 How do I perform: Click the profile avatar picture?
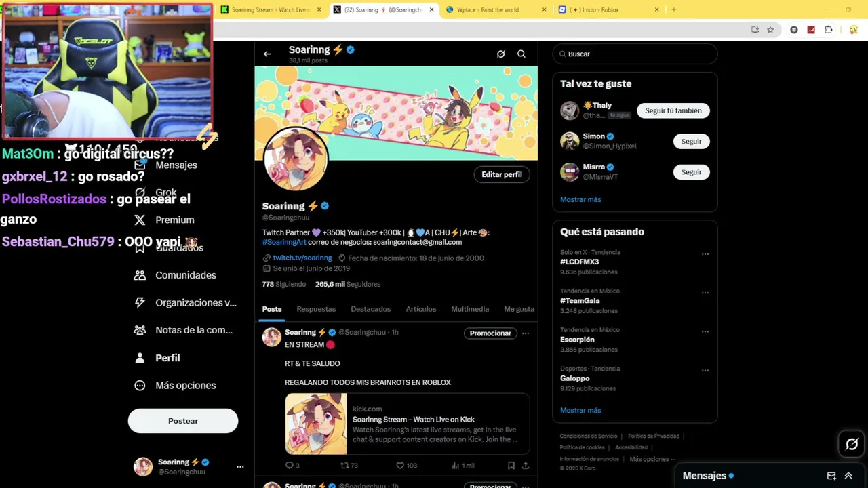(x=296, y=159)
